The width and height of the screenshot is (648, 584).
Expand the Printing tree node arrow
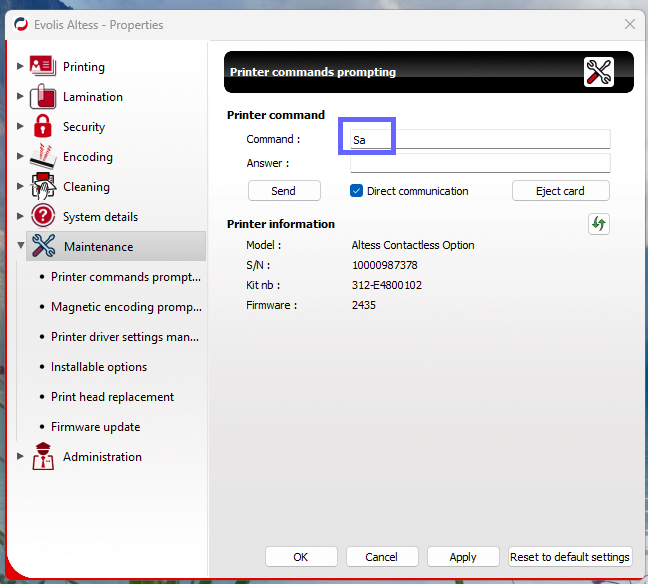pos(19,66)
